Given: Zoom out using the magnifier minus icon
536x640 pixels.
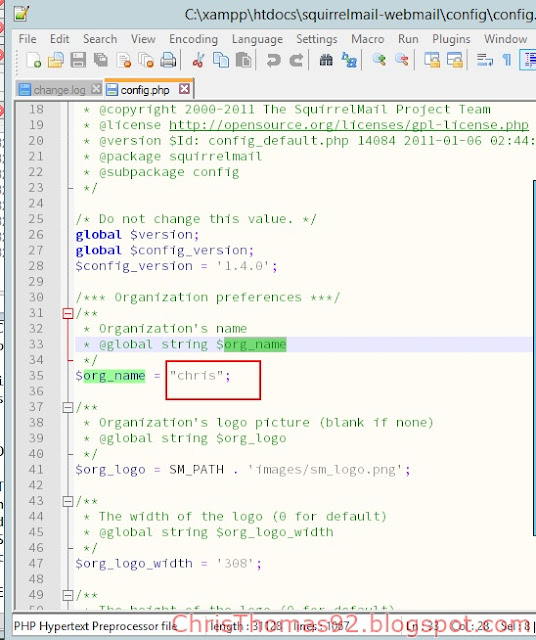Looking at the screenshot, I should (x=402, y=60).
